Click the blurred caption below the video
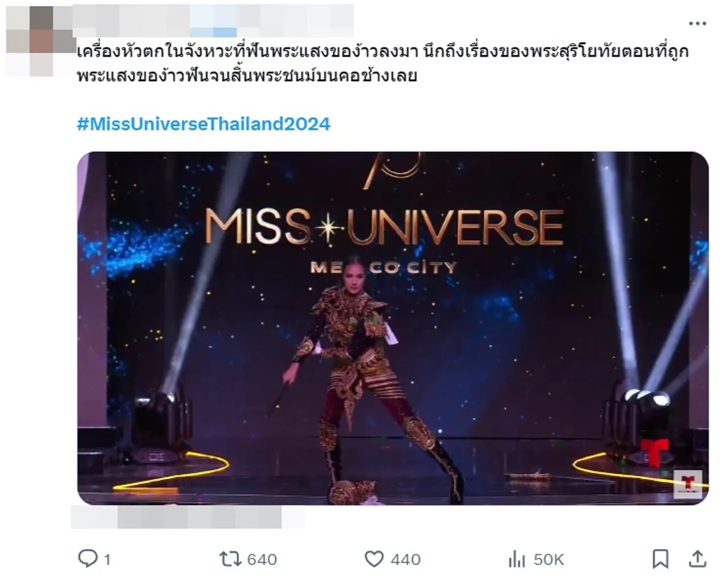 188,516
